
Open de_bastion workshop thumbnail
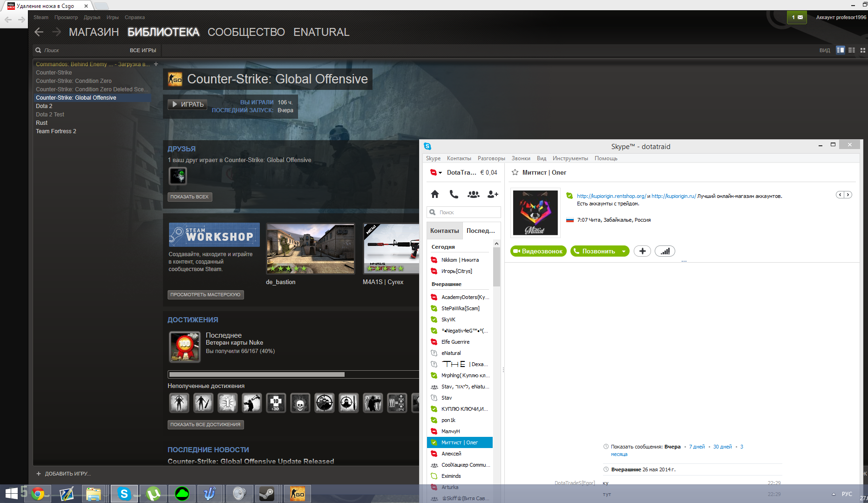pos(311,249)
